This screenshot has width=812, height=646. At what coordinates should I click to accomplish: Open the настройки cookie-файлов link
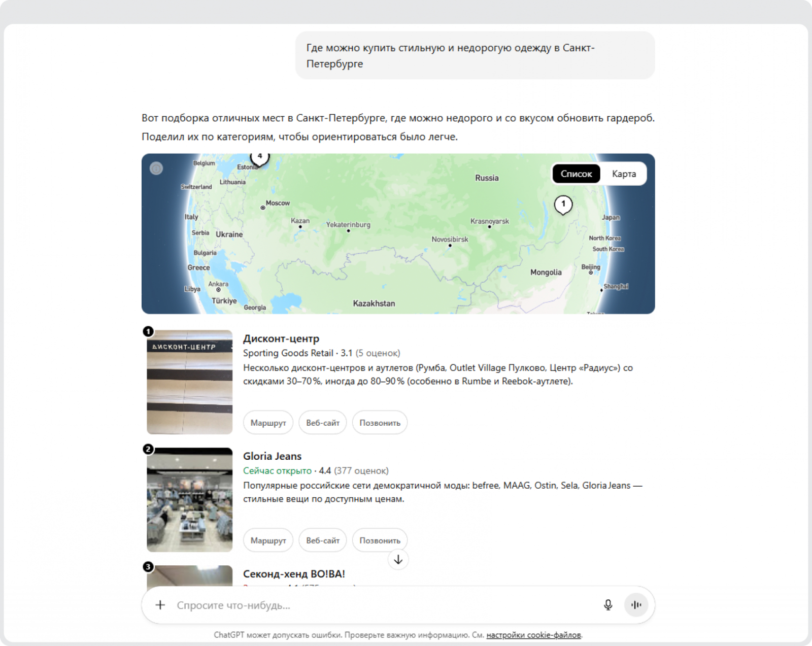[x=533, y=635]
